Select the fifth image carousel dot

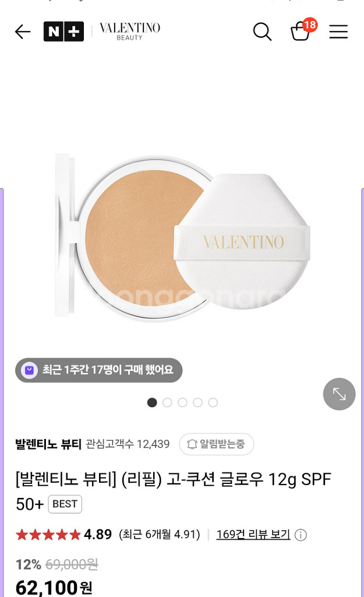[213, 402]
